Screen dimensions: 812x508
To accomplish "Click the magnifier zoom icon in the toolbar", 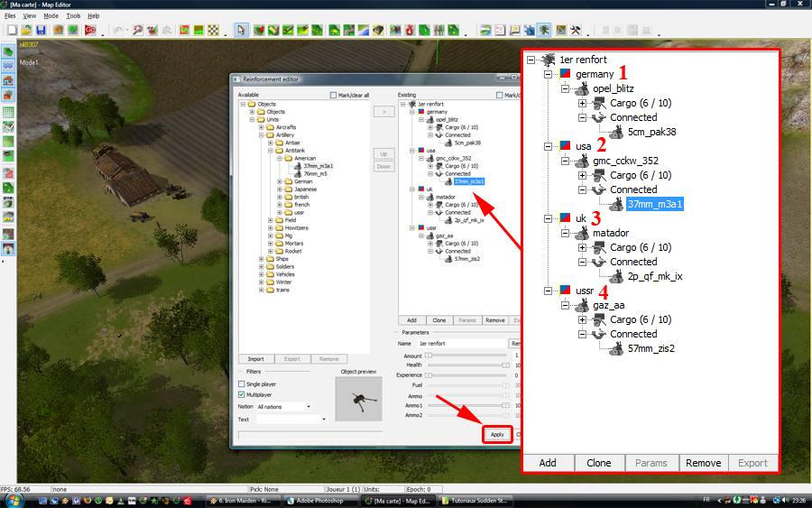I will click(x=137, y=30).
